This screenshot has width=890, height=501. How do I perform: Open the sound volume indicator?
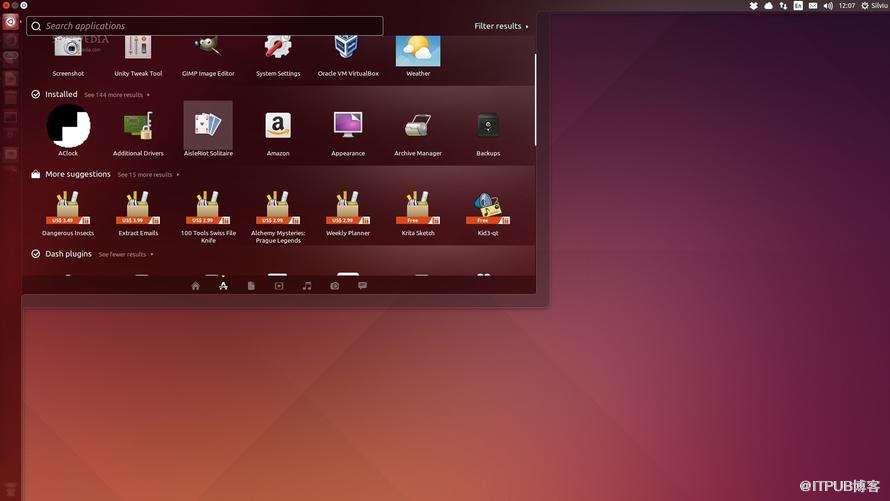[828, 6]
